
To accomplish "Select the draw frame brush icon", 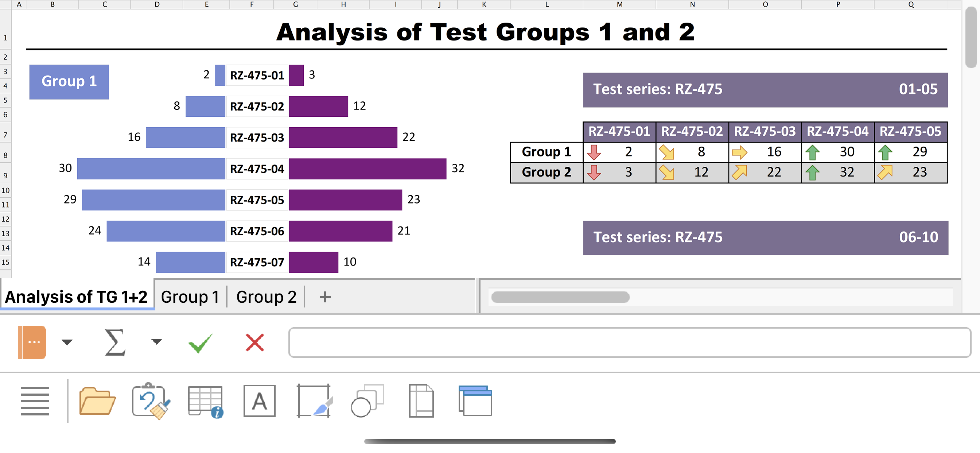I will [314, 401].
